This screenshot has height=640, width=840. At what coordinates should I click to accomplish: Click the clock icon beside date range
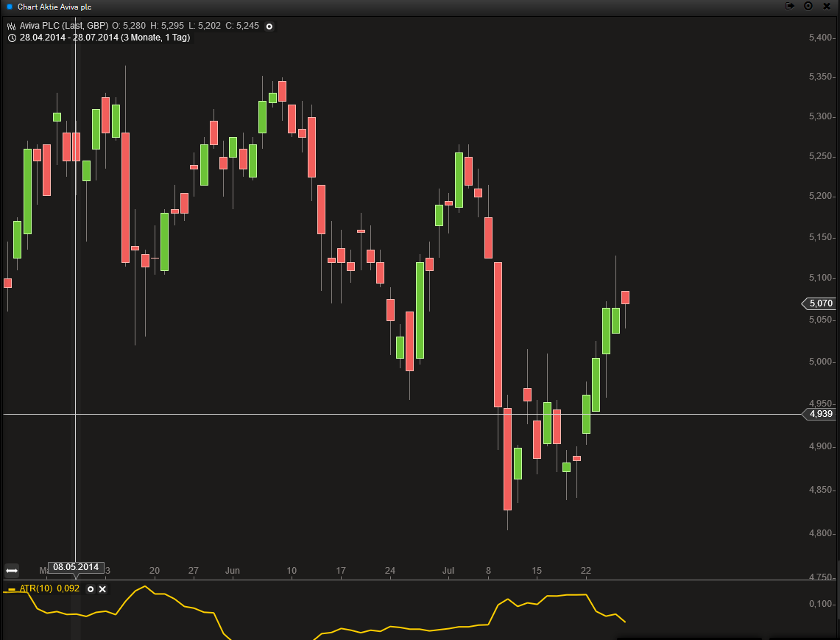(x=11, y=38)
